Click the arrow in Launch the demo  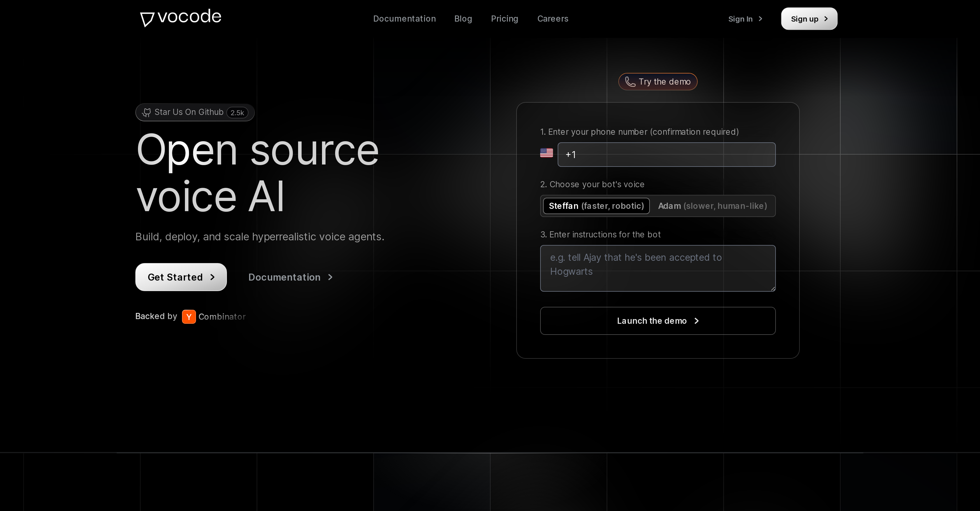[x=696, y=321]
